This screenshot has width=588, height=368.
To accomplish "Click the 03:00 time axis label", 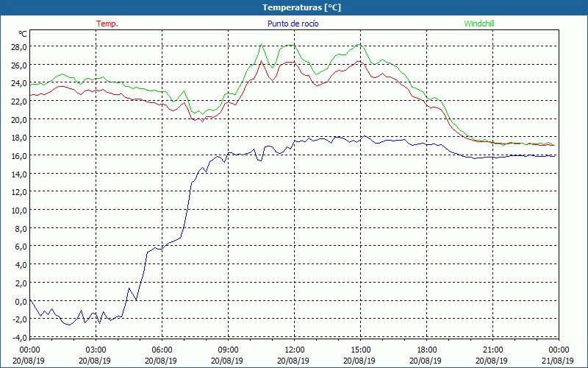I will pyautogui.click(x=96, y=350).
